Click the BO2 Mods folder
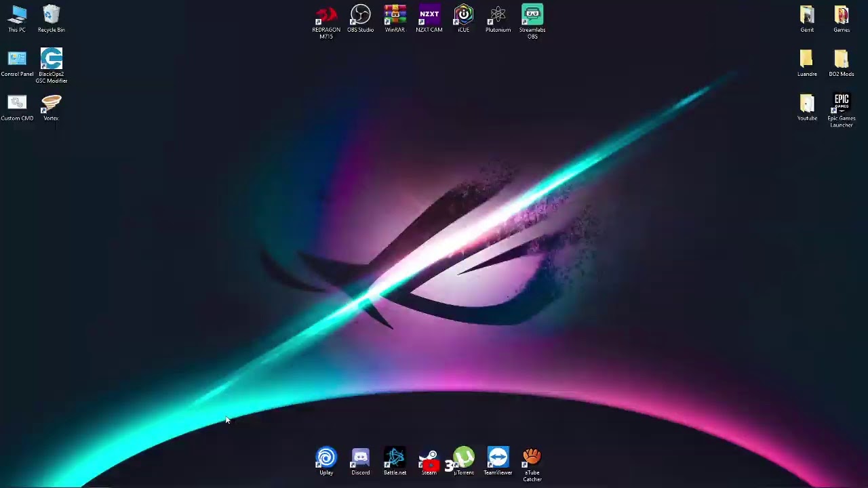 point(842,63)
